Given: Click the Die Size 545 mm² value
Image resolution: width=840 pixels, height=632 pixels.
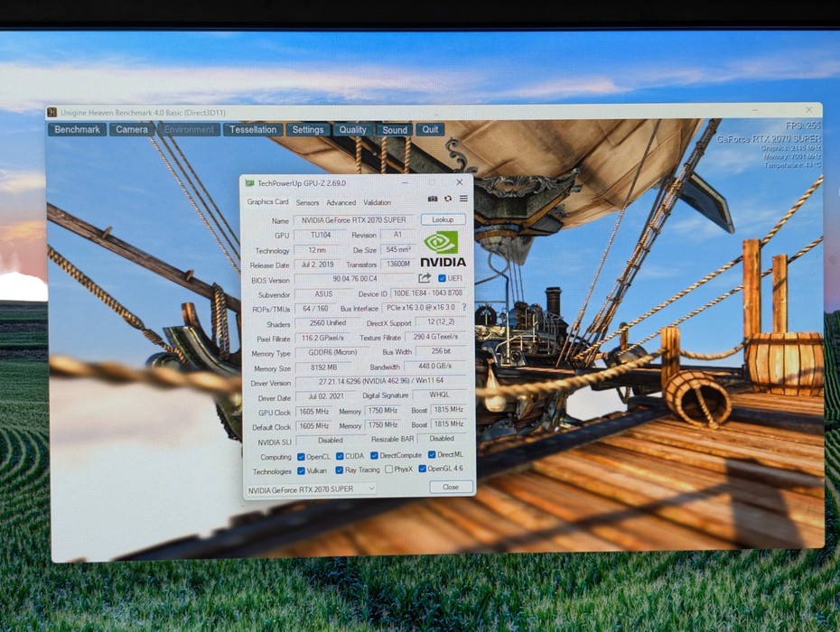Looking at the screenshot, I should [x=398, y=249].
